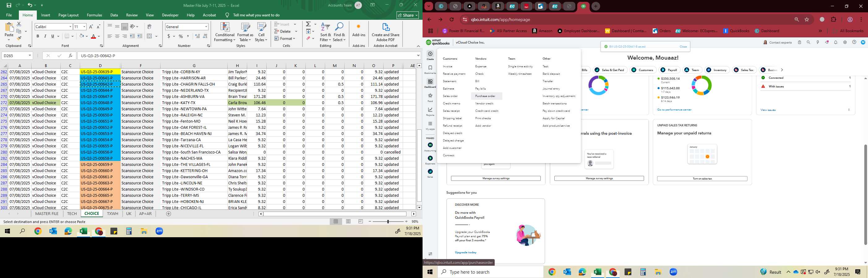The height and width of the screenshot is (278, 868).
Task: Show more QuickBooks shortcut chips
Action: [x=782, y=70]
